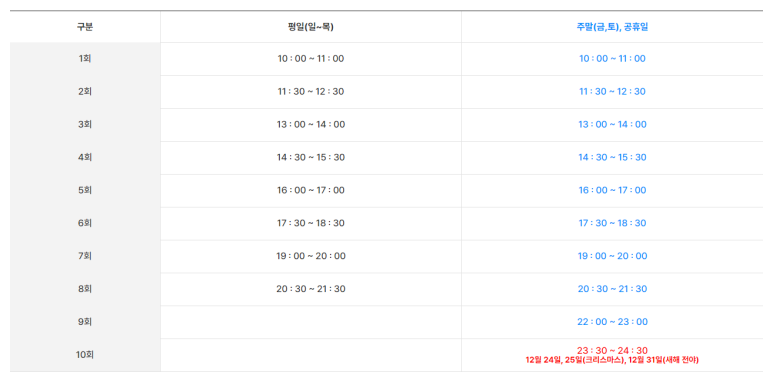Click weekday 10:00 ~ 11:00 time slot
Screen dimensions: 773x382
coord(311,59)
